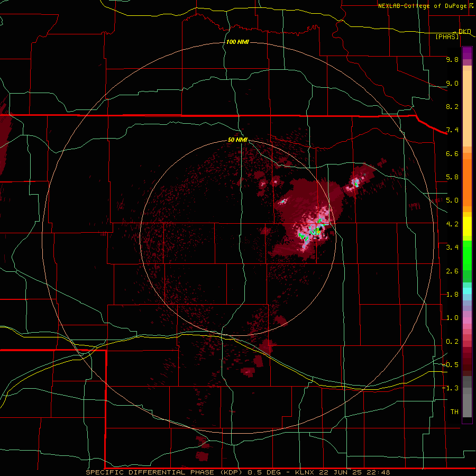The height and width of the screenshot is (476, 476).
Task: Click the Specific Differential Phase (KDP) caption
Action: 164,472
